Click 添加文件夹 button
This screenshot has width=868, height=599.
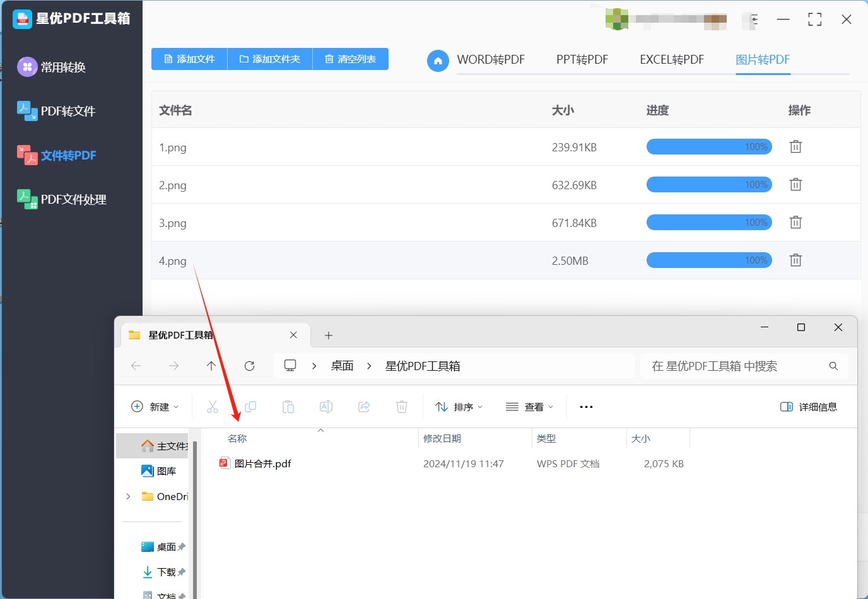(x=270, y=59)
